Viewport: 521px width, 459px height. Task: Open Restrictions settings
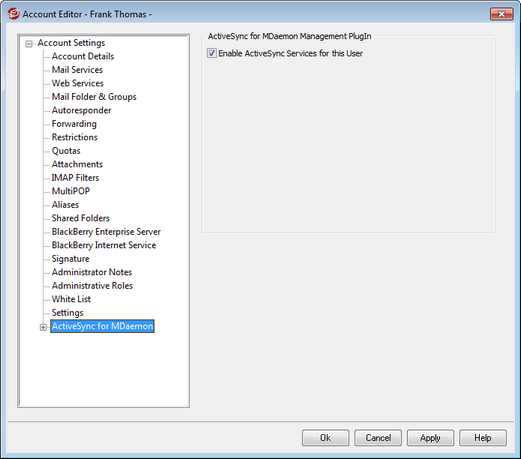tap(75, 137)
